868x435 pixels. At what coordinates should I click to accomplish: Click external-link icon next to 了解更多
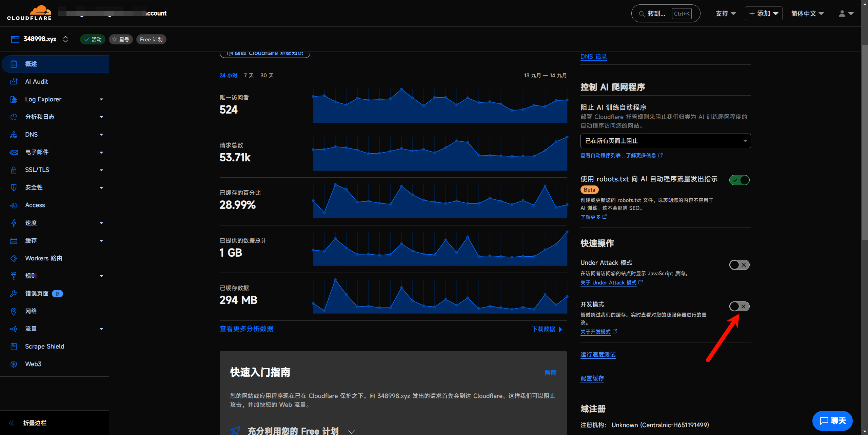point(605,217)
